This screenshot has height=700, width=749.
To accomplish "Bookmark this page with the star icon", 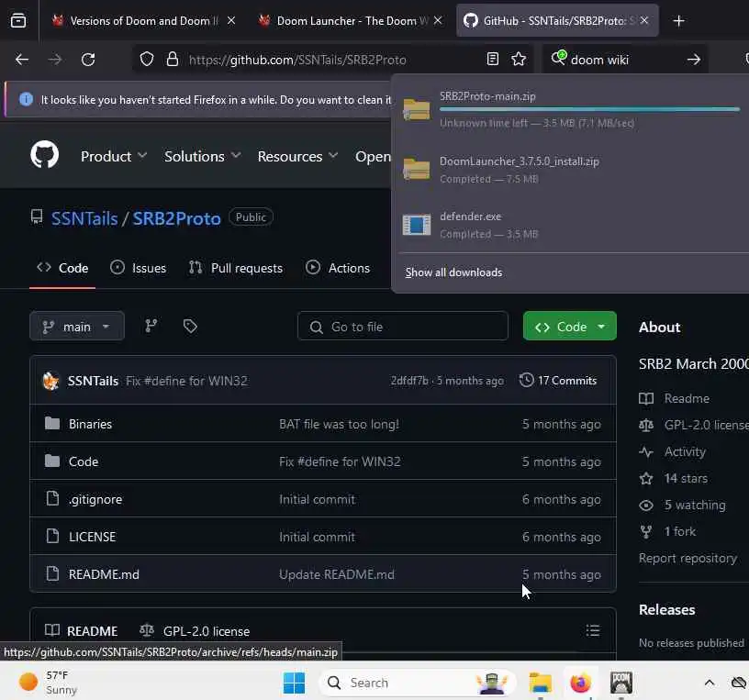I will click(519, 60).
